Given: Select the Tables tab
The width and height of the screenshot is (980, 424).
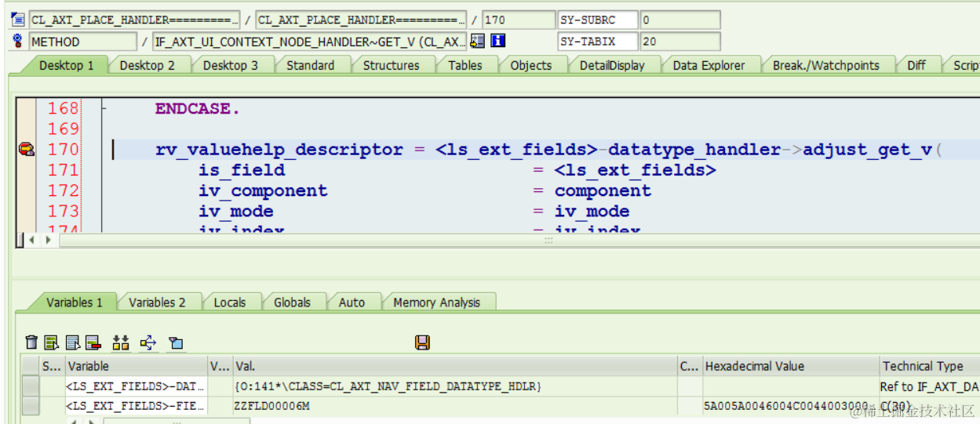Looking at the screenshot, I should click(x=465, y=66).
